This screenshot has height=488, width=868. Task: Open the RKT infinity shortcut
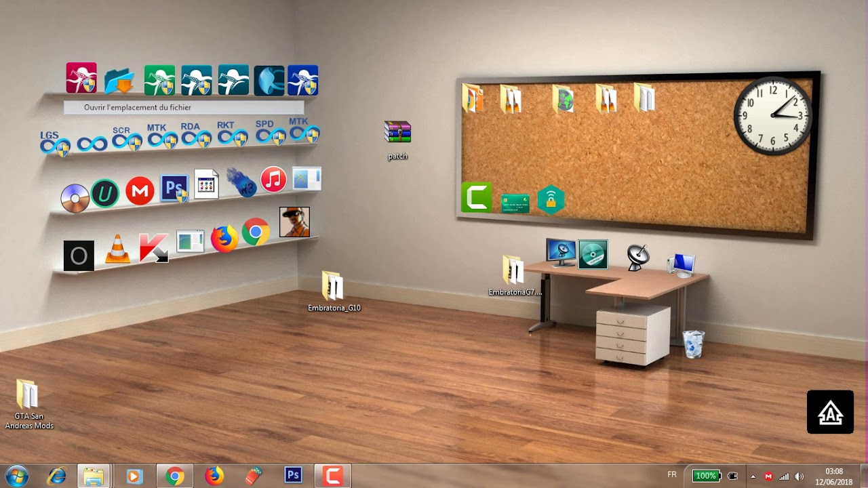click(x=233, y=134)
